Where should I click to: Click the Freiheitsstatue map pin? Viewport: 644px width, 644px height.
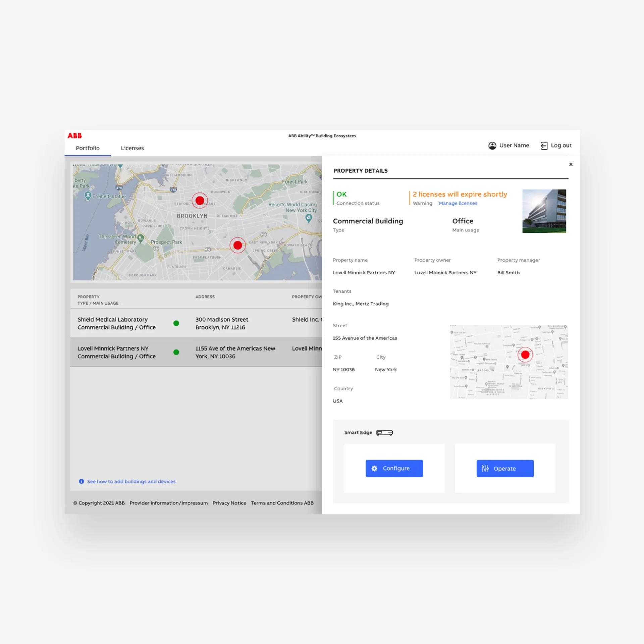coord(88,196)
